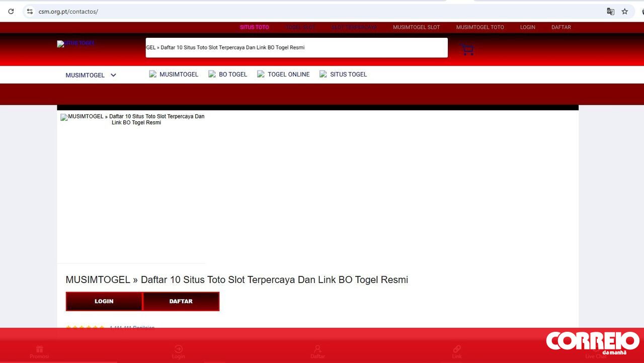Open the shopping cart icon
Viewport: 644px width, 363px height.
pos(467,49)
